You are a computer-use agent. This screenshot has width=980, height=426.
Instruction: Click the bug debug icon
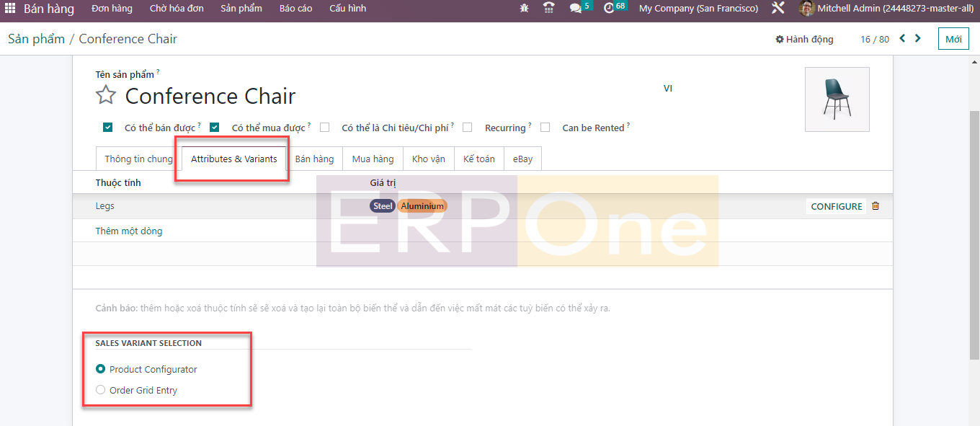pos(524,9)
